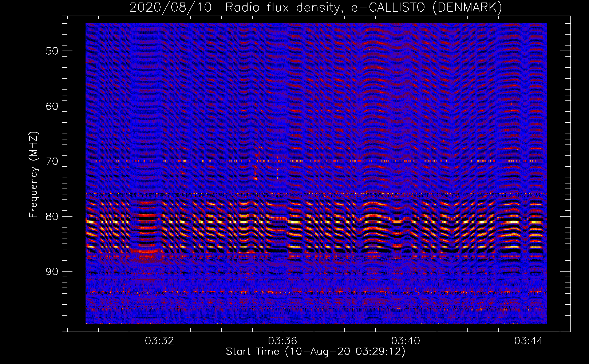Click the 03:32 time tick label
The width and height of the screenshot is (589, 364).
(x=159, y=341)
